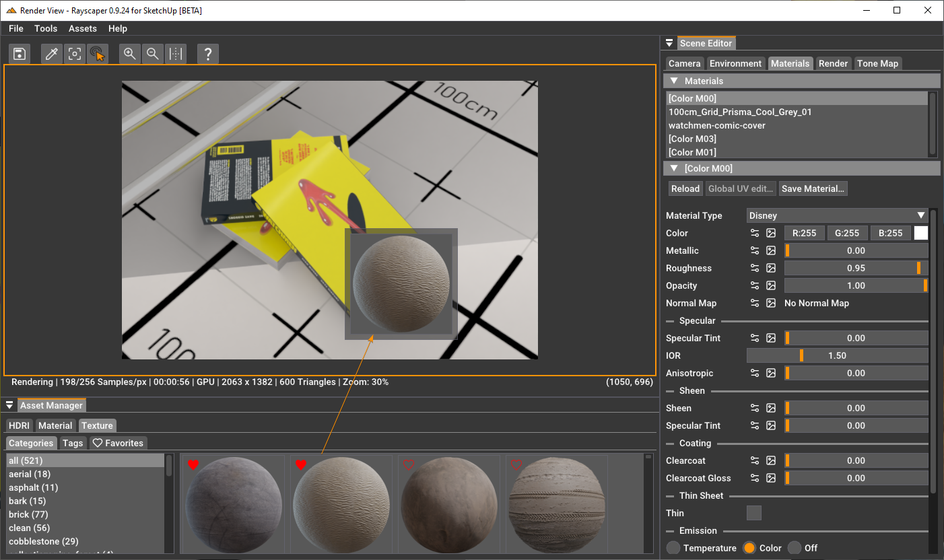This screenshot has height=560, width=944.
Task: Select the click-to-pick cursor tool with rings
Action: click(x=98, y=55)
